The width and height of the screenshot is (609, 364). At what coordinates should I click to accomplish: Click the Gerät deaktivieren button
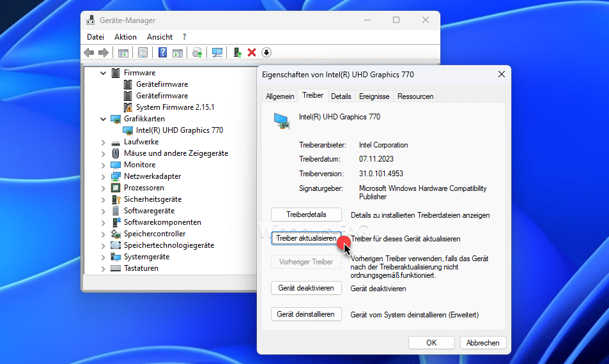(306, 288)
